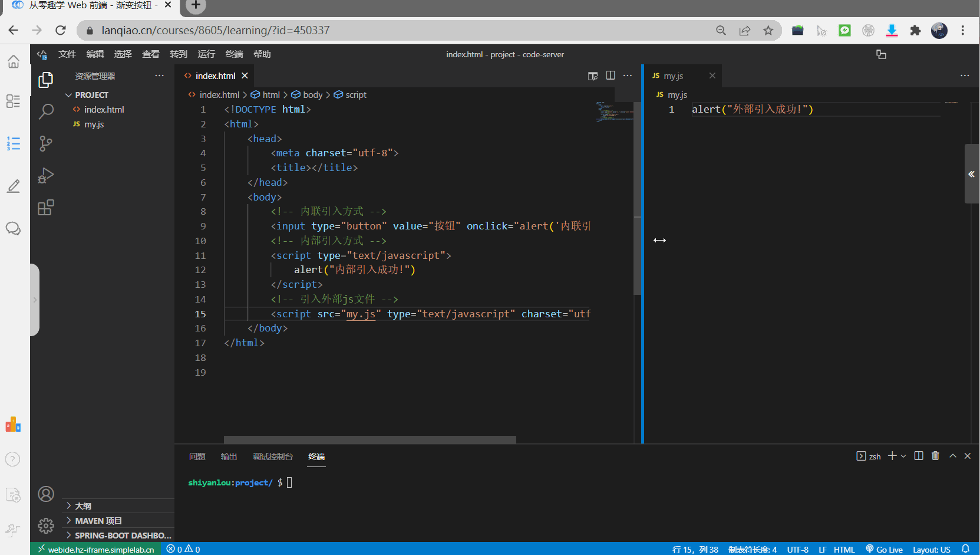The height and width of the screenshot is (555, 980).
Task: Click the share page icon in address bar
Action: (745, 31)
